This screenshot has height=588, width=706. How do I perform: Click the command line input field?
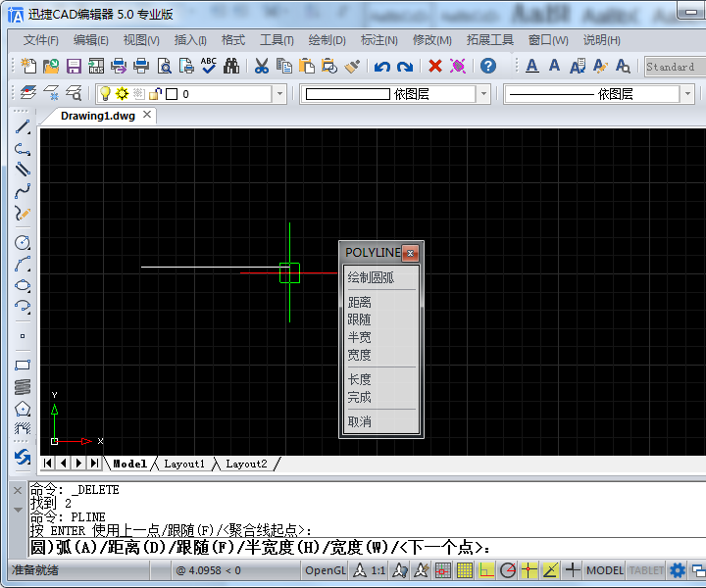coord(368,548)
